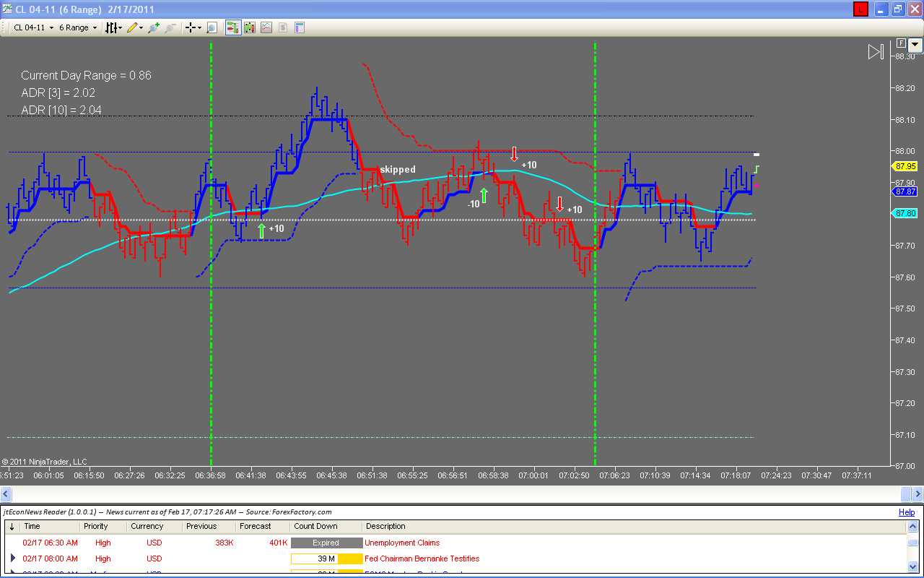Viewport: 924px width, 578px height.
Task: Click the red L indicator in title bar
Action: click(x=860, y=9)
